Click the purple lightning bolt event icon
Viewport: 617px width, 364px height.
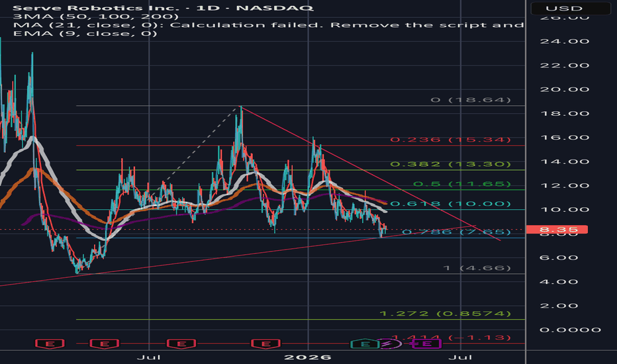pyautogui.click(x=389, y=344)
